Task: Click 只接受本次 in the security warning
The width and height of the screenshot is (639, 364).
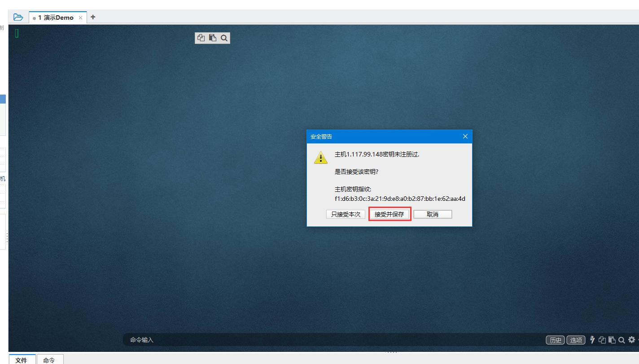Action: point(346,214)
